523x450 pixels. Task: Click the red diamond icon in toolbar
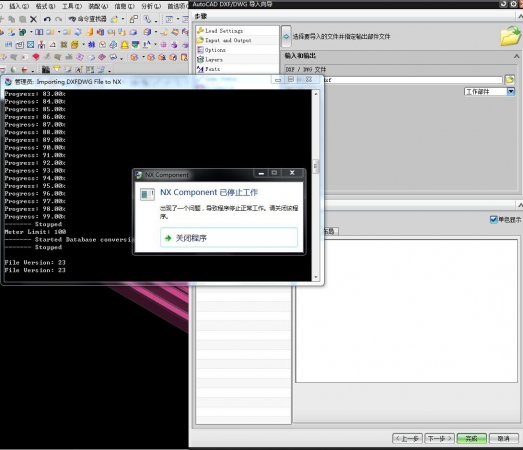click(x=36, y=57)
